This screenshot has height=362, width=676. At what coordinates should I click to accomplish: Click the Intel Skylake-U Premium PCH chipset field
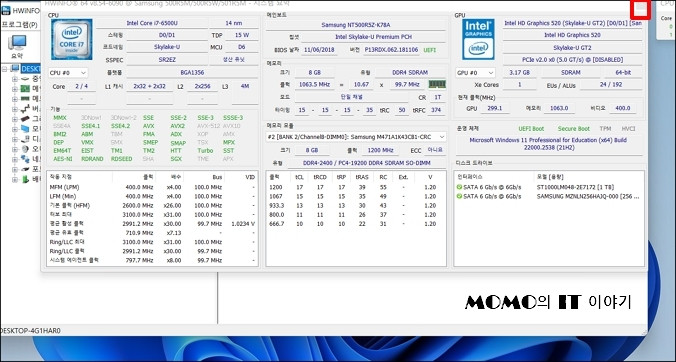(x=373, y=37)
